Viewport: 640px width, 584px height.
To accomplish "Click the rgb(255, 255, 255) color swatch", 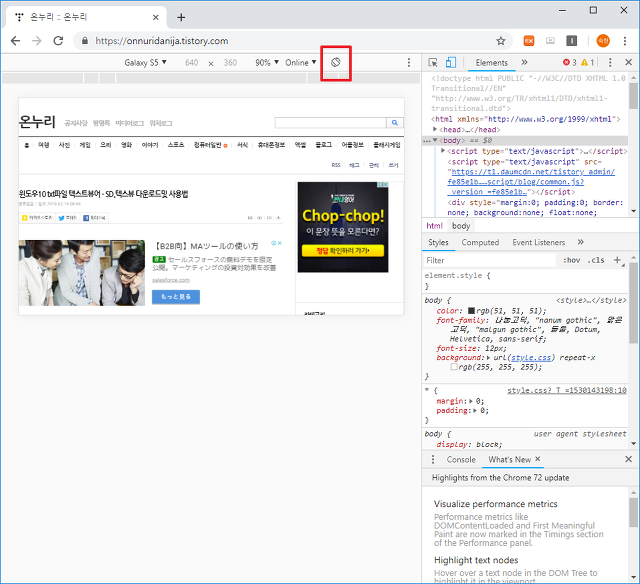I will click(x=453, y=367).
